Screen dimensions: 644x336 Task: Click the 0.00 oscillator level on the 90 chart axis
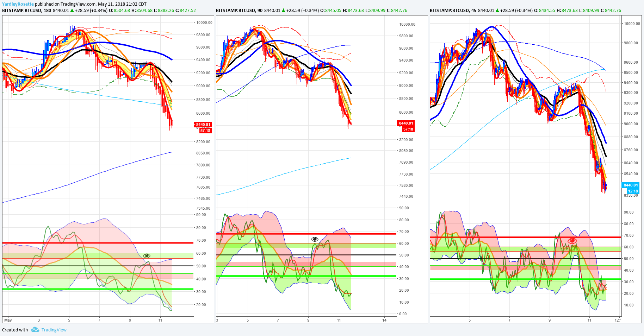[x=403, y=314]
